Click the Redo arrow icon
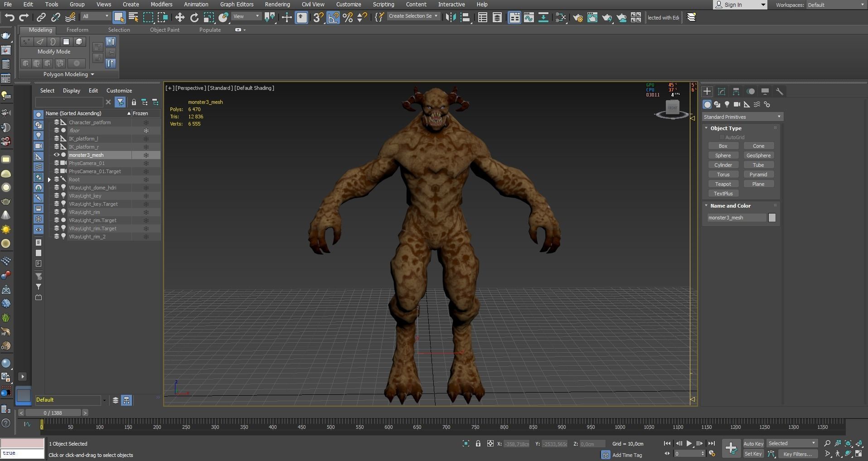This screenshot has height=461, width=868. 24,17
